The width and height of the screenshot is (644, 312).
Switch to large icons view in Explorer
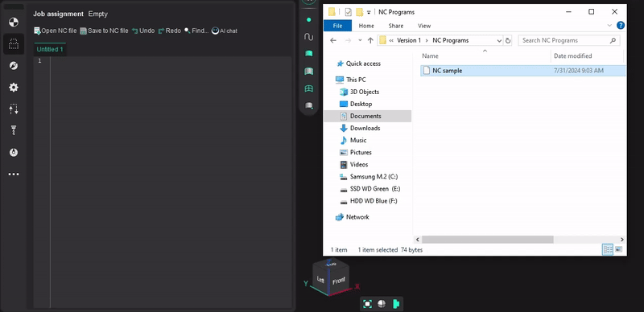(618, 249)
